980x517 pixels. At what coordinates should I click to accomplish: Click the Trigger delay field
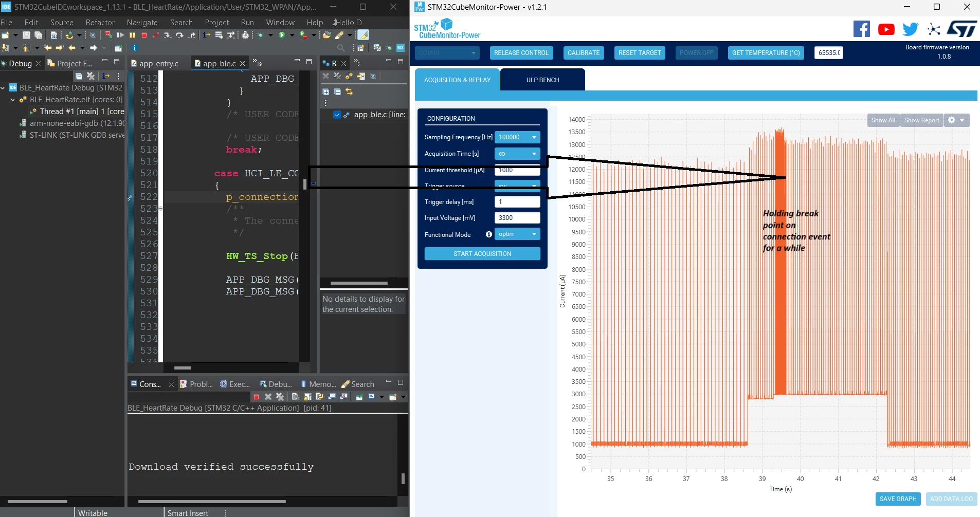[517, 202]
